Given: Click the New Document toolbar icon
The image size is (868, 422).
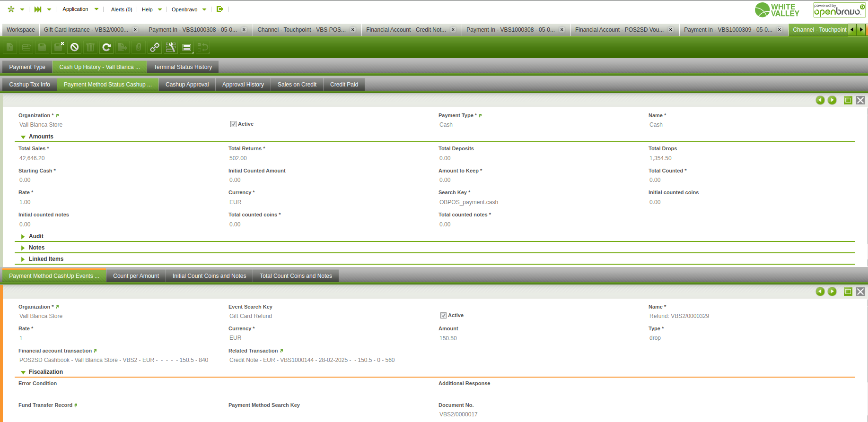Looking at the screenshot, I should click(x=10, y=47).
